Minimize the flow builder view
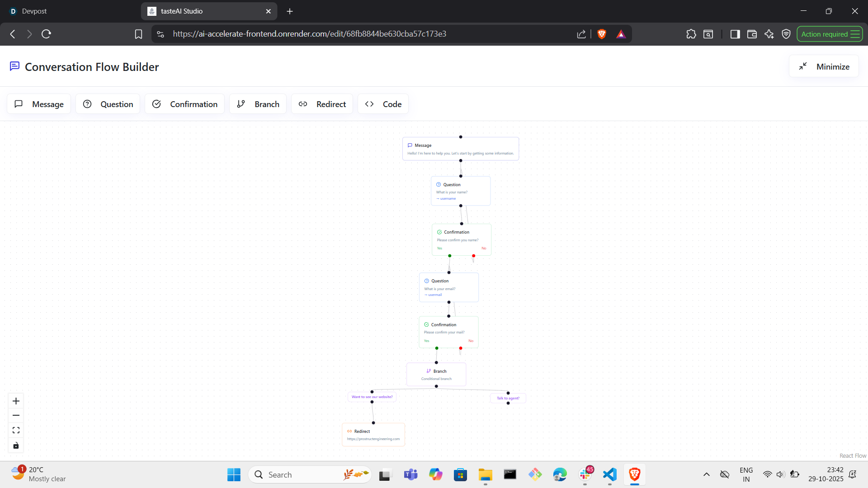Image resolution: width=868 pixels, height=488 pixels. click(x=824, y=66)
